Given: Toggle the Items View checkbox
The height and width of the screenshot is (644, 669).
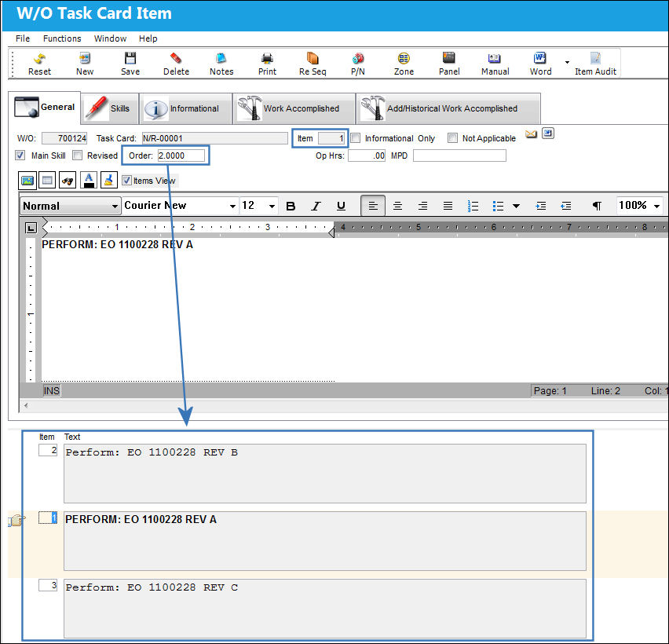Looking at the screenshot, I should point(126,180).
